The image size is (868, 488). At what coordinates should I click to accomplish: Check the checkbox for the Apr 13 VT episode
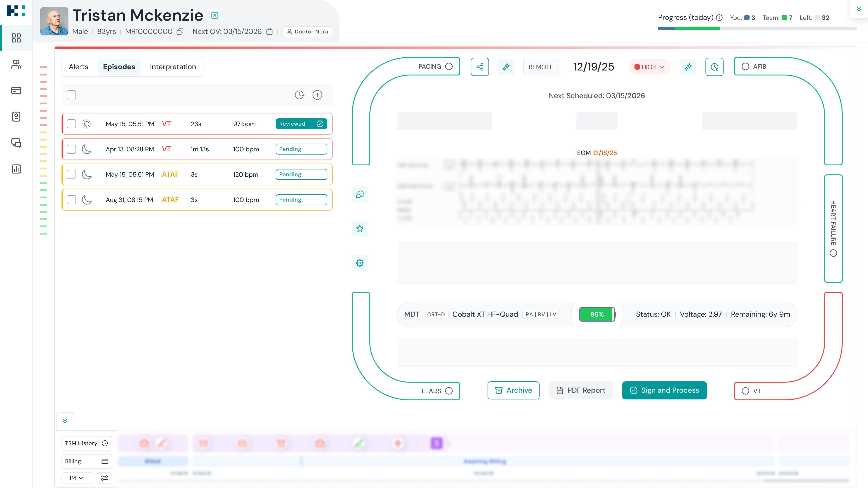(71, 149)
